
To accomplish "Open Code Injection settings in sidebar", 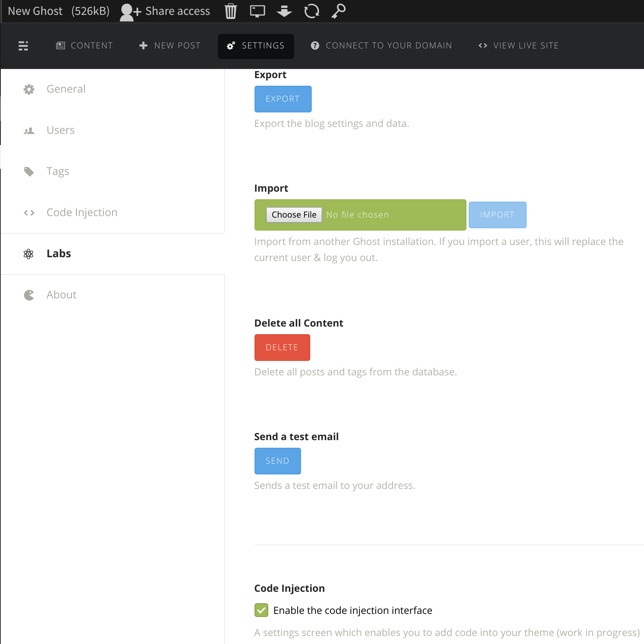I will tap(82, 213).
